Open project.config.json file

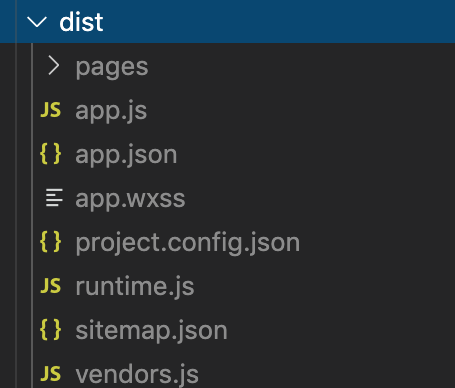pos(188,243)
